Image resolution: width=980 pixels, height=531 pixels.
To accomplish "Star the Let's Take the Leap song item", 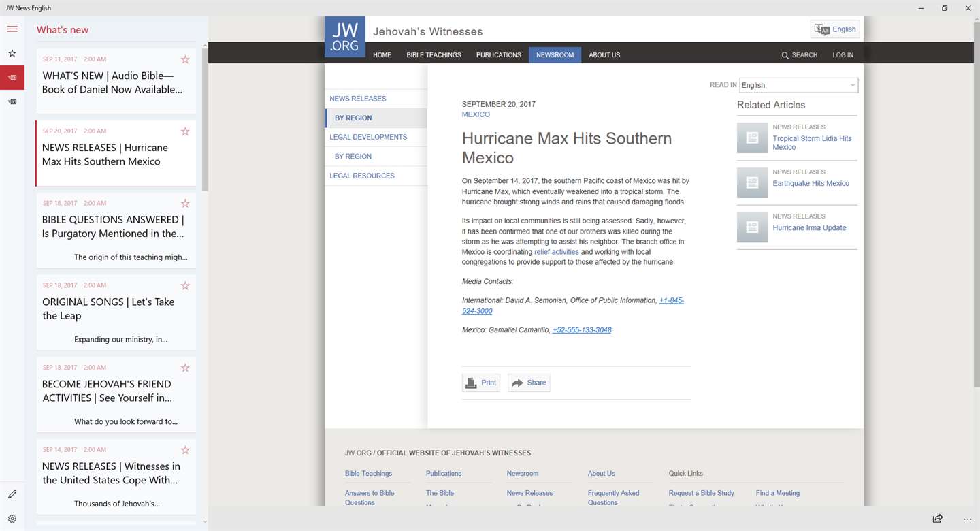I will point(185,286).
